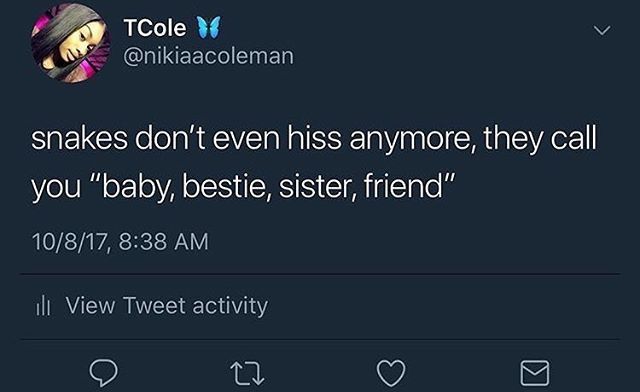Open the tweet options chevron menu

(x=602, y=30)
